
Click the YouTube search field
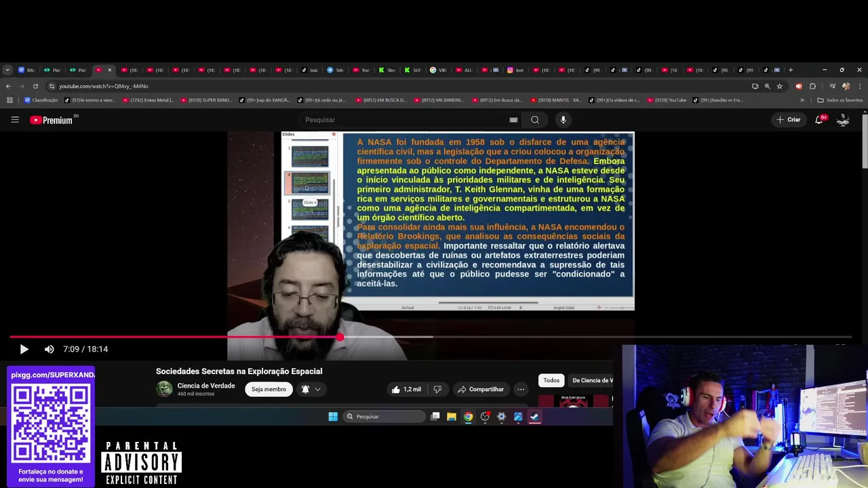pos(403,120)
